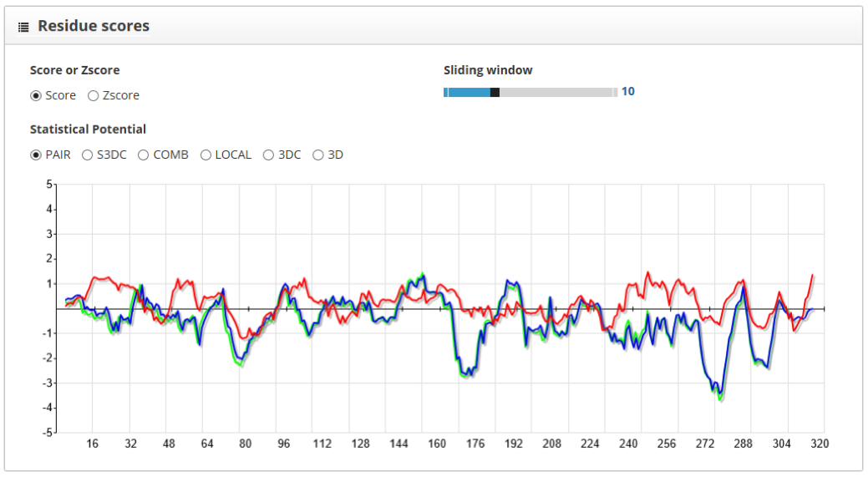Click x-axis label 272 on chart

click(705, 444)
